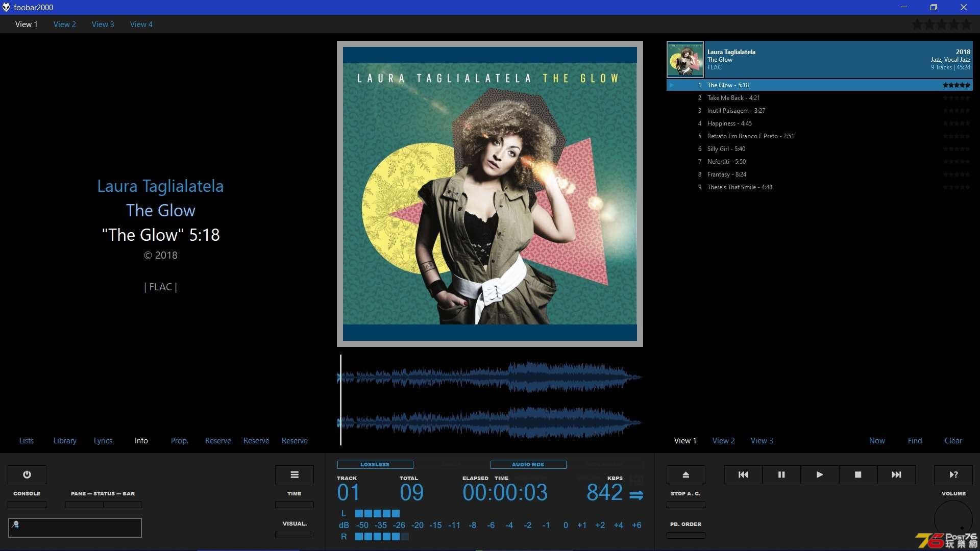Toggle the VISUAL. switch bar
Viewport: 980px width, 551px height.
pos(295,535)
